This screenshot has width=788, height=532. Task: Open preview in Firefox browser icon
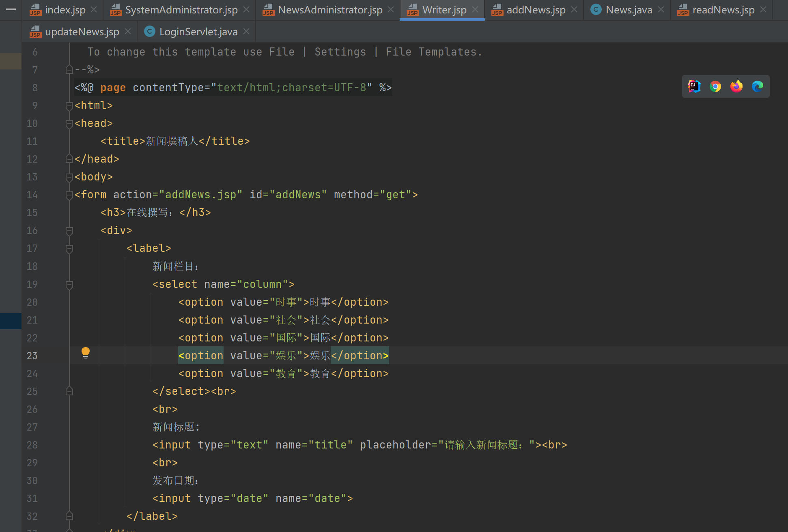tap(736, 86)
